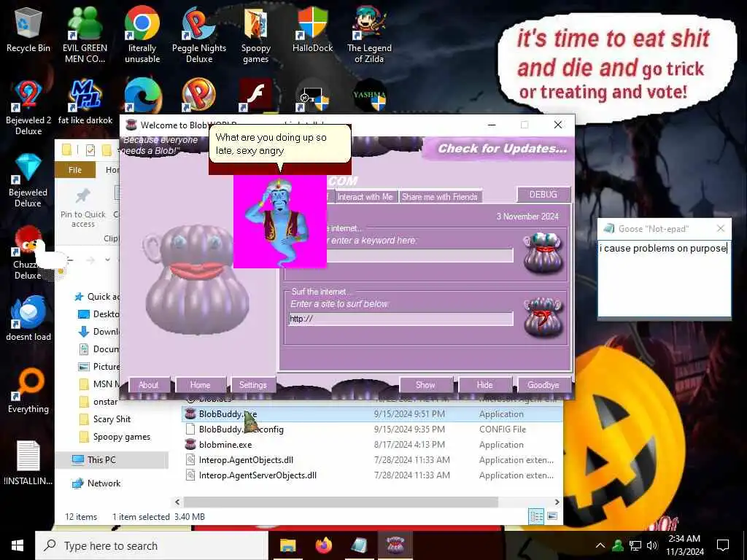Open the Flash icon on the desktop
The image size is (747, 560).
pos(256,96)
